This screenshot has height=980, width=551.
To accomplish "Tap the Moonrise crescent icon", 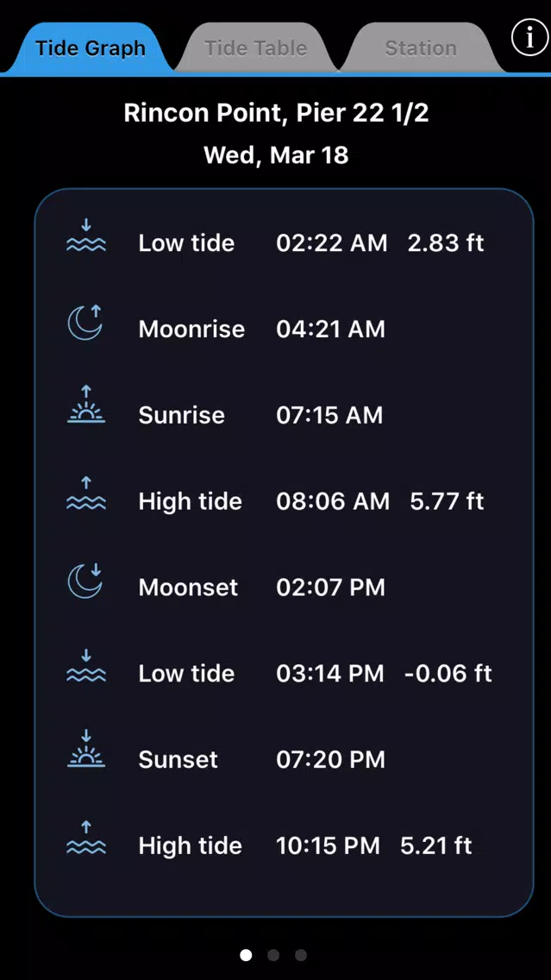I will [x=85, y=324].
